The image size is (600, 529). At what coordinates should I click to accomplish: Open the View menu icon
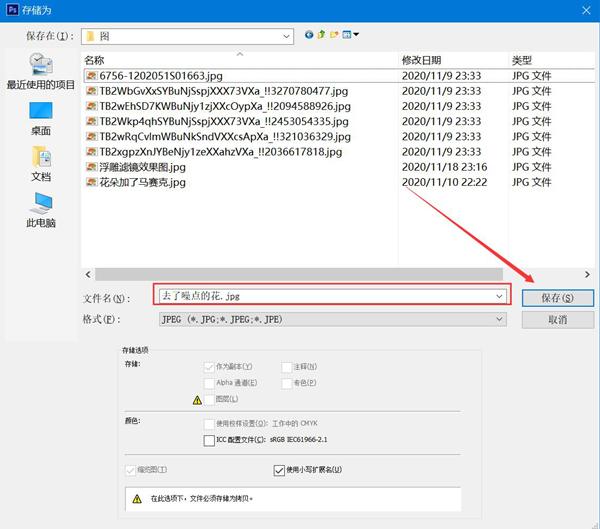(x=350, y=35)
